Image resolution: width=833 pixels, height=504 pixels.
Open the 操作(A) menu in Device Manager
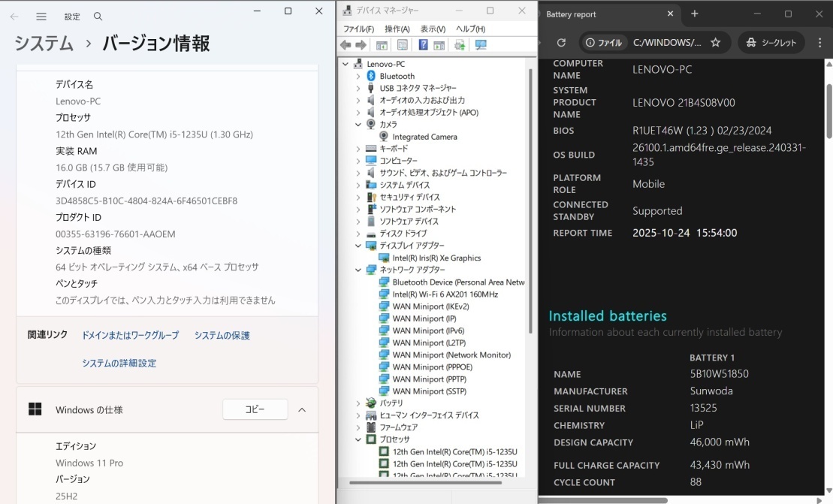397,29
